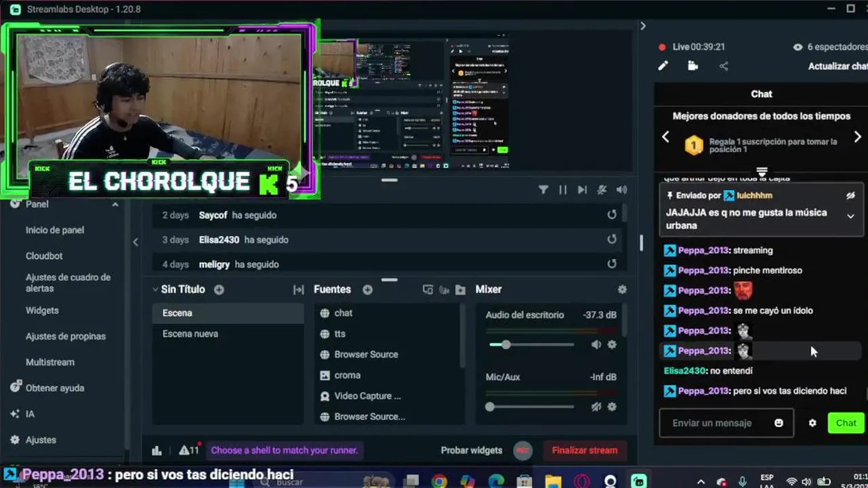Collapse the Panel section chevron
Screen dimensions: 868x488
point(115,204)
